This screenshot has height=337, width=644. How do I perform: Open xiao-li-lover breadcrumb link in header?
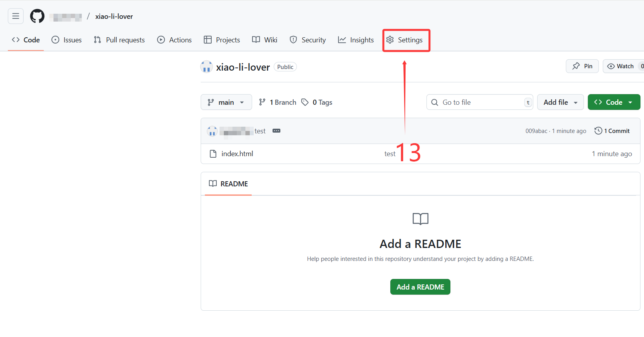(114, 16)
